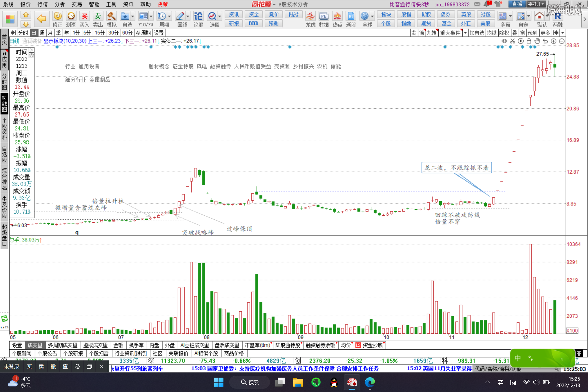Click the back arrow toolbar icon
This screenshot has width=588, height=392.
pos(41,19)
